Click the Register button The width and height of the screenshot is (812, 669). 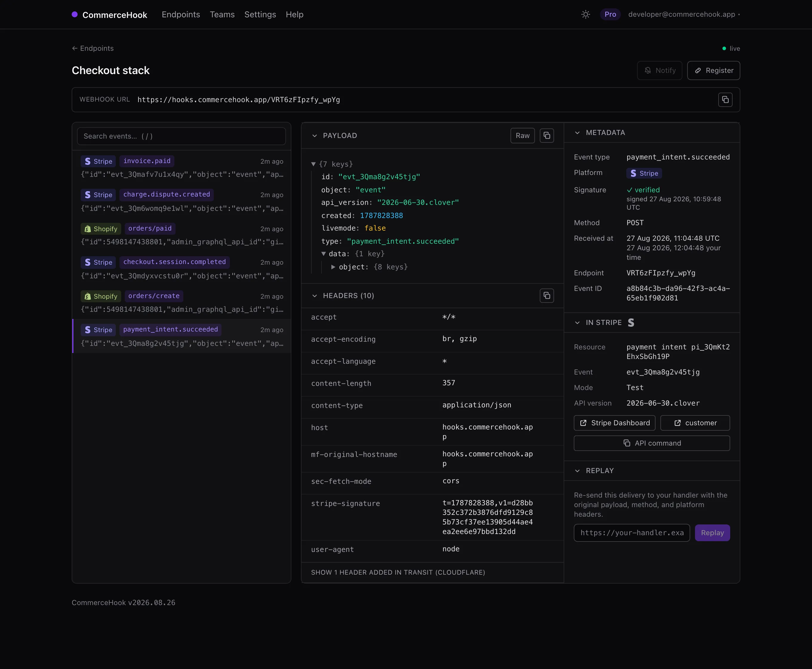(713, 70)
